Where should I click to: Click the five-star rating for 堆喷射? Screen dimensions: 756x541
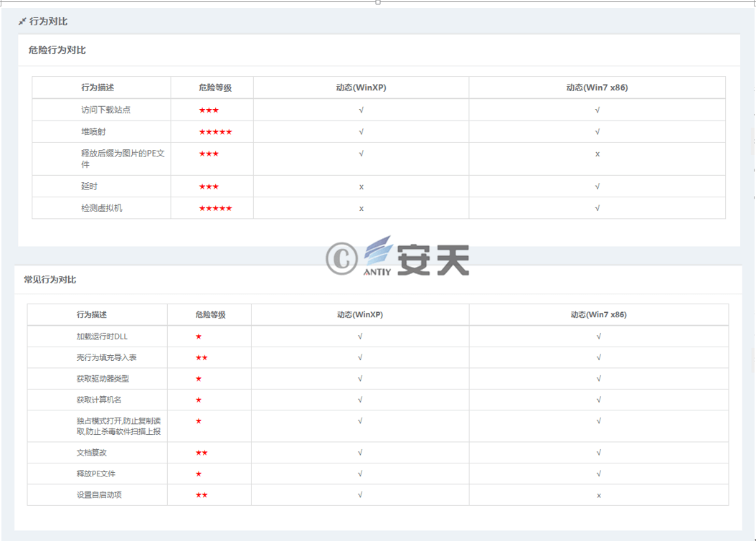[x=215, y=132]
